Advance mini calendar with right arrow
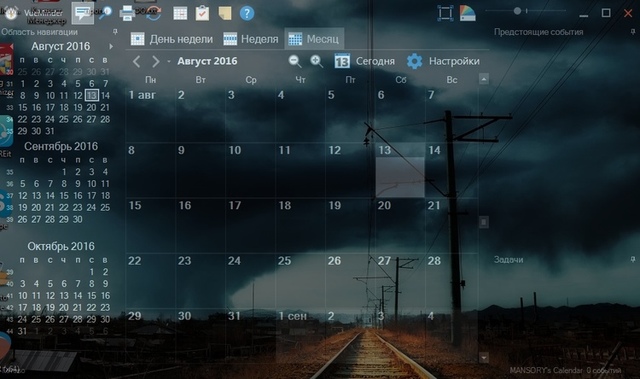 pyautogui.click(x=111, y=47)
